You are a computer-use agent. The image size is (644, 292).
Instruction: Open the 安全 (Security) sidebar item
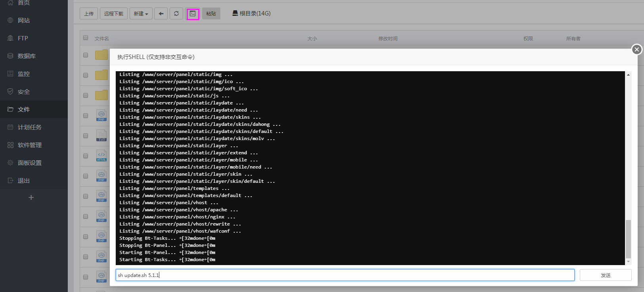click(x=34, y=91)
